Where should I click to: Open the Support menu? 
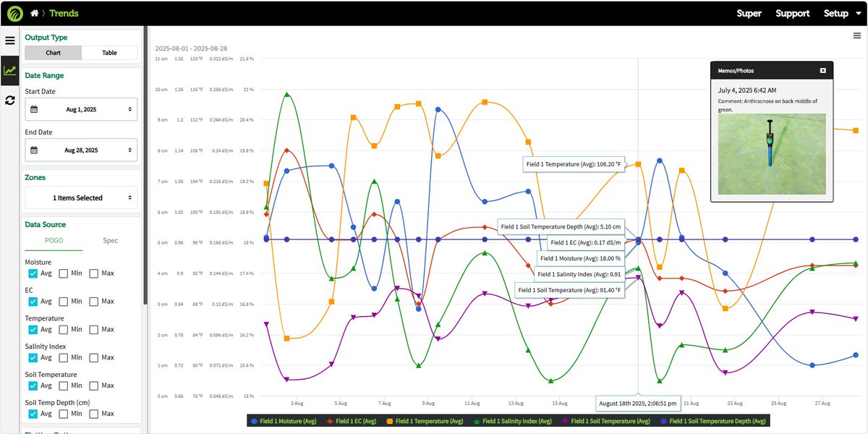pyautogui.click(x=793, y=13)
